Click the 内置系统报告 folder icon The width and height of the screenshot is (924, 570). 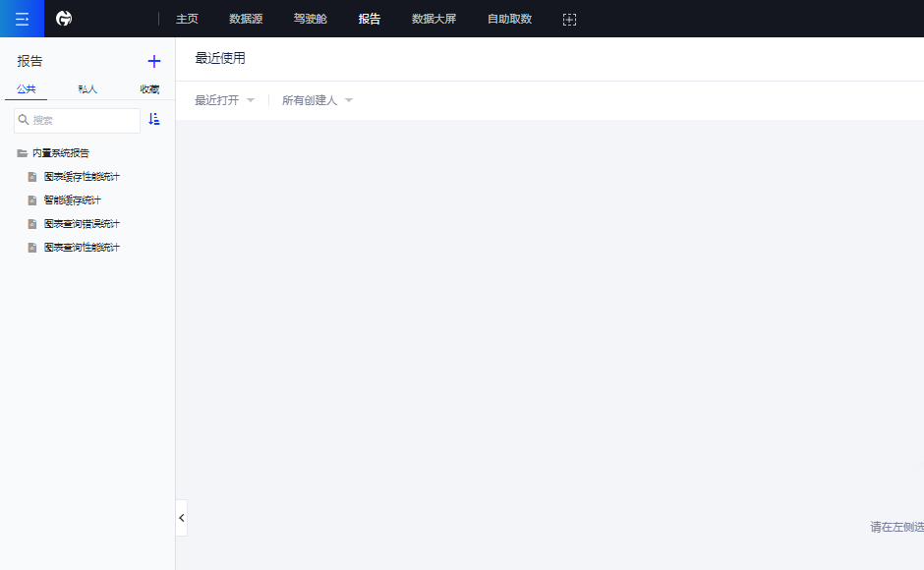point(23,153)
